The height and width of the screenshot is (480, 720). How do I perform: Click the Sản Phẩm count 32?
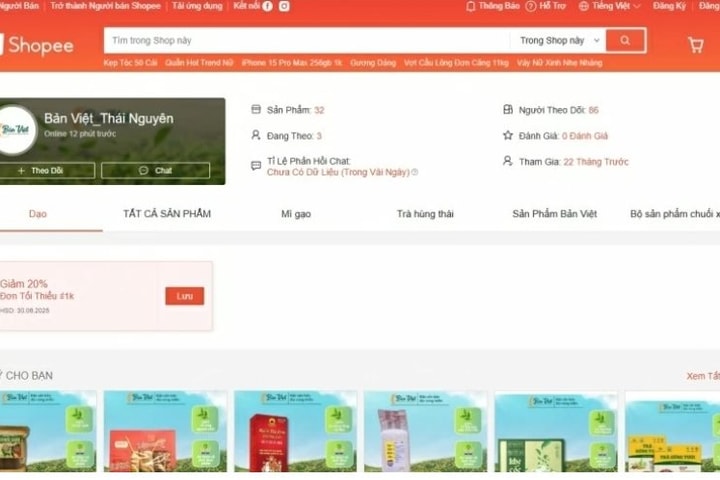coord(319,110)
